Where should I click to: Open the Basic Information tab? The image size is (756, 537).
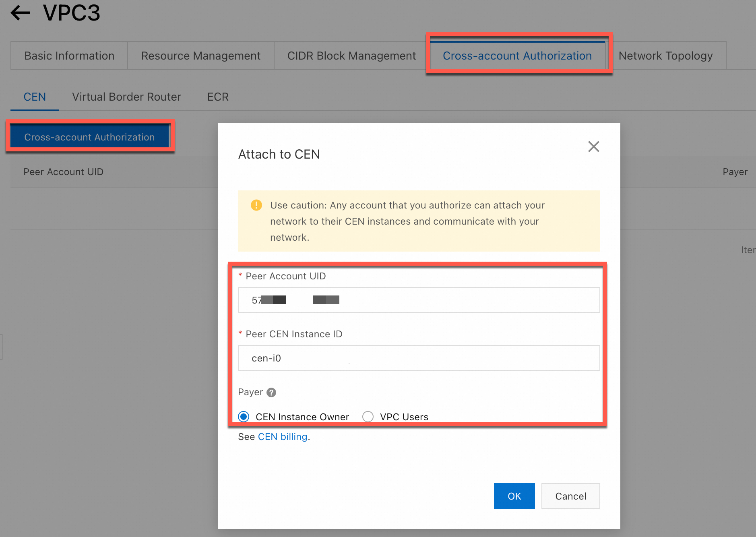(x=69, y=56)
